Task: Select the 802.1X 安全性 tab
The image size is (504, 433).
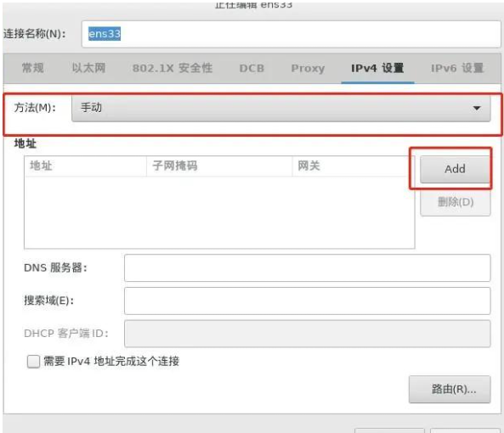Action: pos(173,68)
